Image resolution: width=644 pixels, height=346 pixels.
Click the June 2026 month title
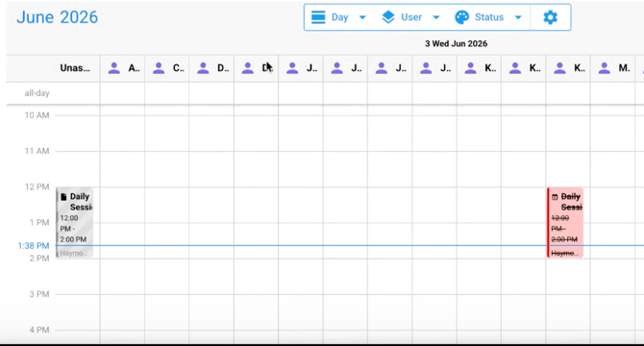pos(57,17)
